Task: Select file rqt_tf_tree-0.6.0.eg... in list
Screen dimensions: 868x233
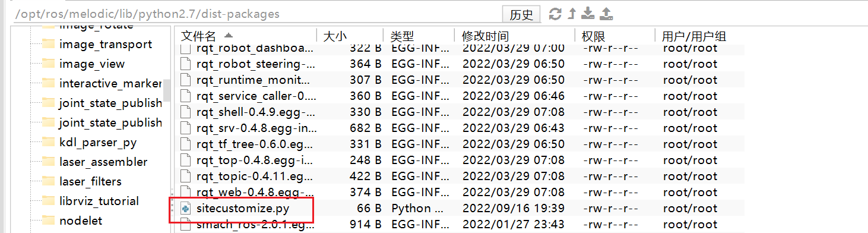Action: coord(256,144)
